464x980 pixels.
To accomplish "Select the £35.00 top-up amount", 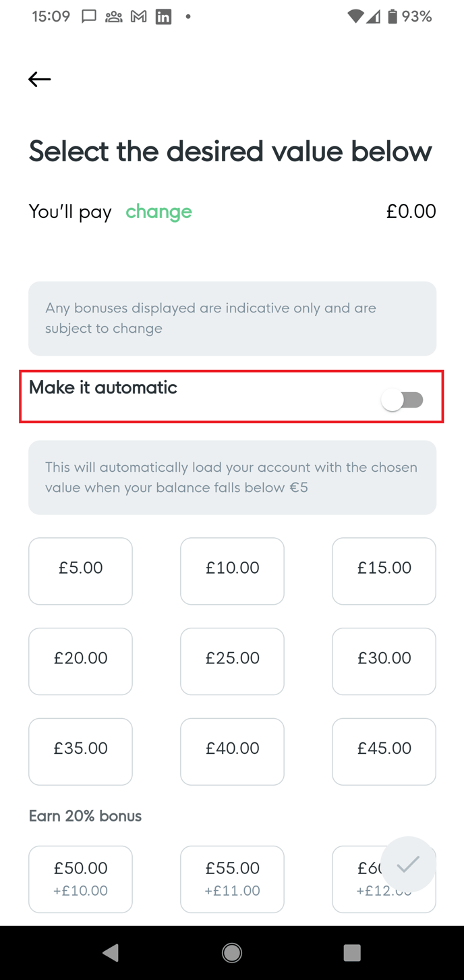I will tap(80, 751).
